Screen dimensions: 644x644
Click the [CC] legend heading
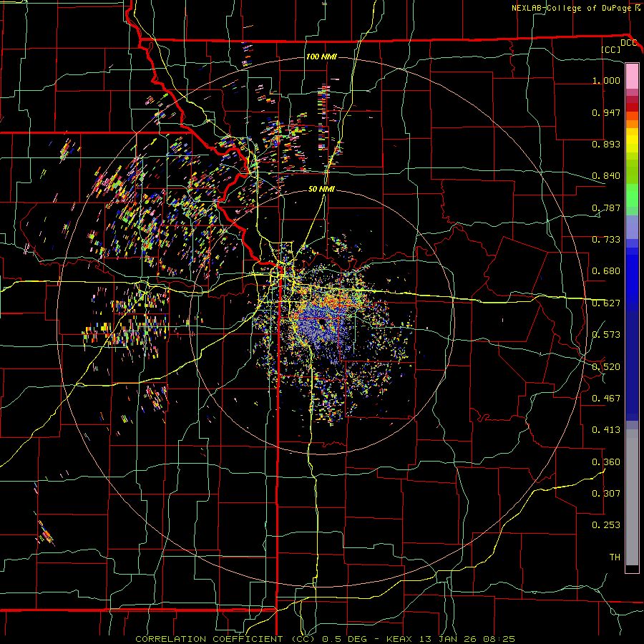point(611,49)
